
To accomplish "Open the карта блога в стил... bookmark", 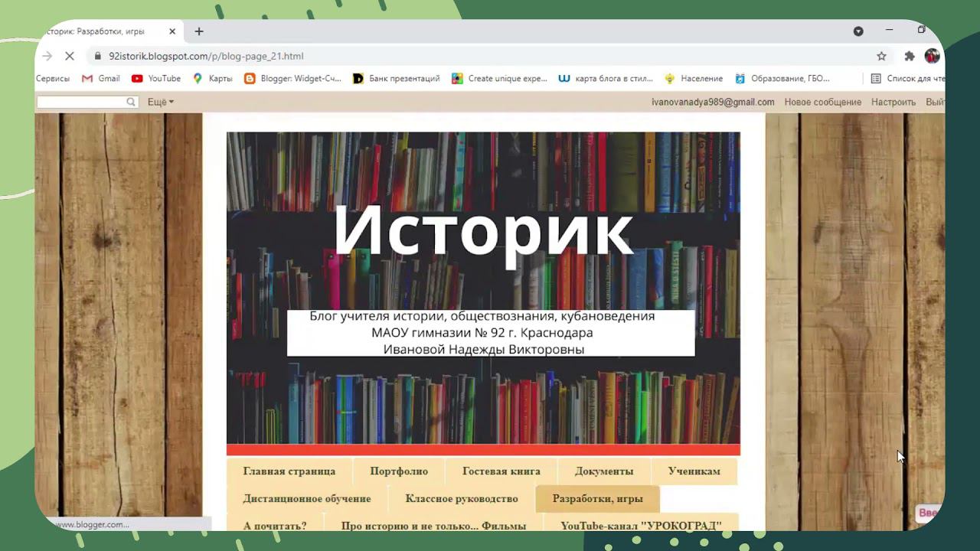I will (x=606, y=78).
